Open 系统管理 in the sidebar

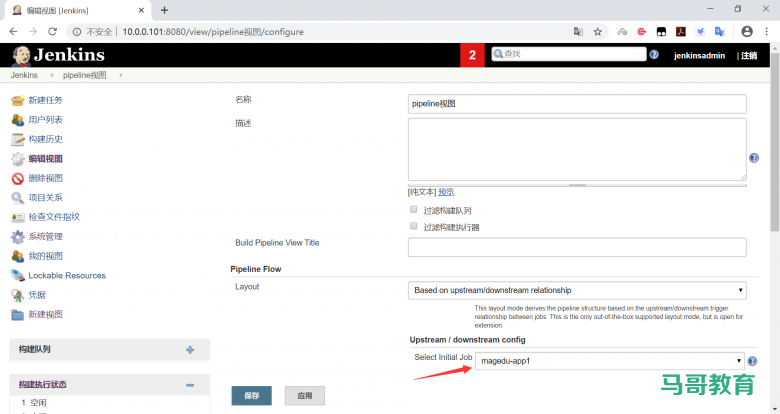(45, 237)
